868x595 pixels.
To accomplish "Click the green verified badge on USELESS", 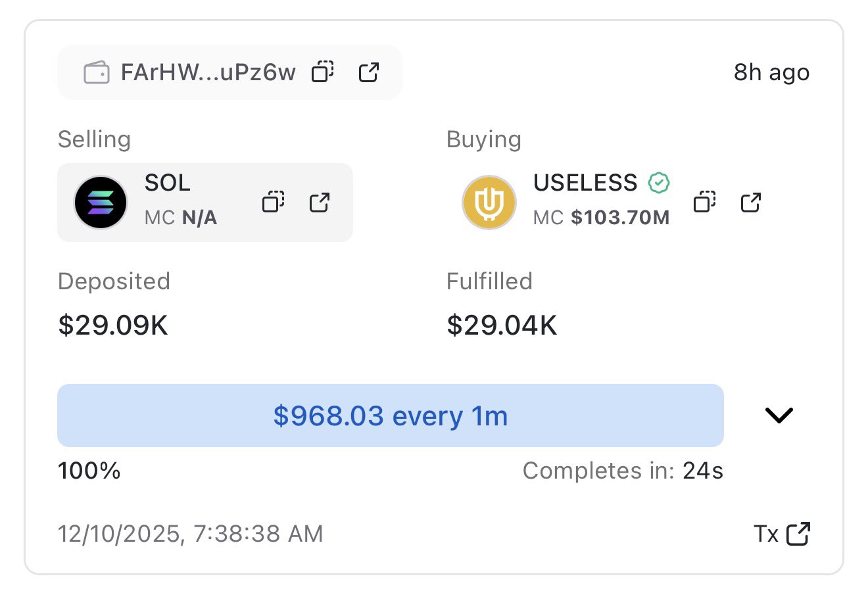I will coord(659,182).
